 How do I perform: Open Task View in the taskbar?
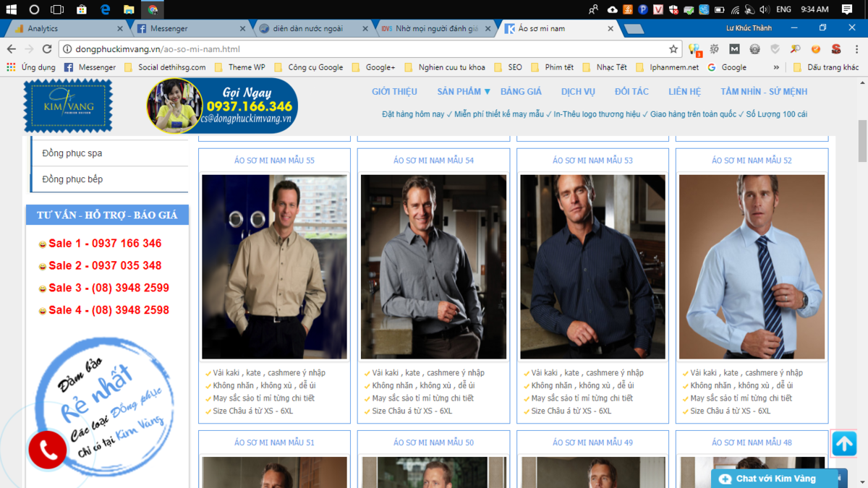(x=57, y=9)
